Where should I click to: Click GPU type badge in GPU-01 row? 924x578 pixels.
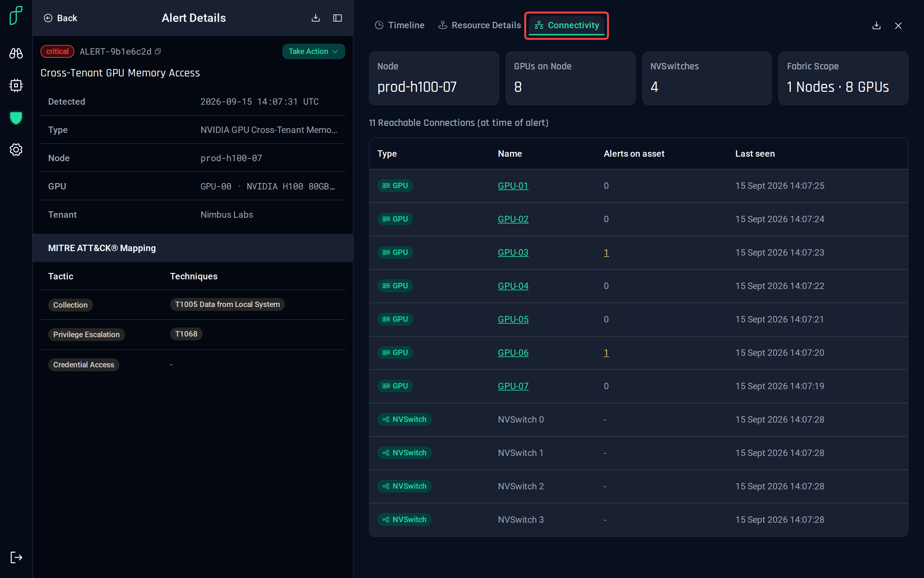coord(395,185)
